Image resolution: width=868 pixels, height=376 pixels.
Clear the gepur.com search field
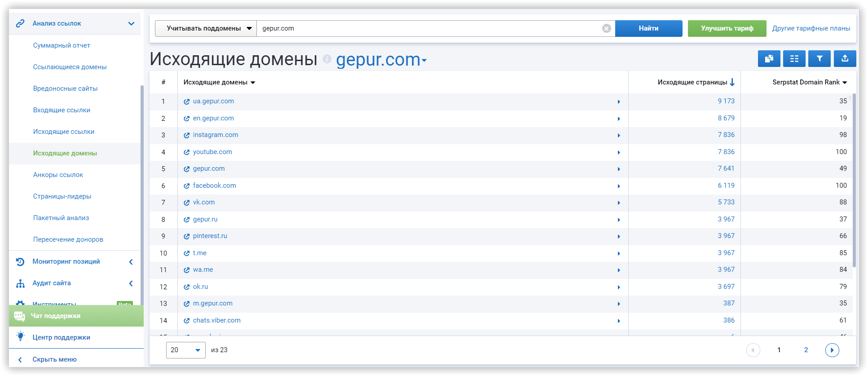606,28
